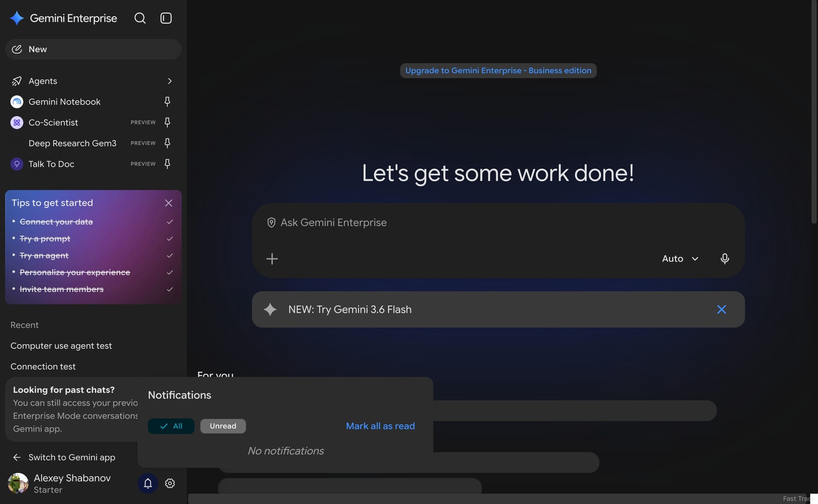Open settings gear icon

170,483
